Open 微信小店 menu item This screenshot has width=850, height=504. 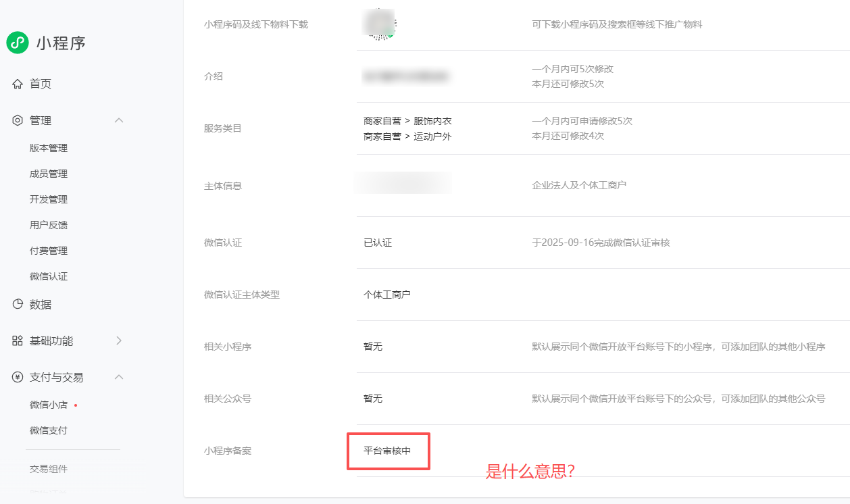point(49,405)
